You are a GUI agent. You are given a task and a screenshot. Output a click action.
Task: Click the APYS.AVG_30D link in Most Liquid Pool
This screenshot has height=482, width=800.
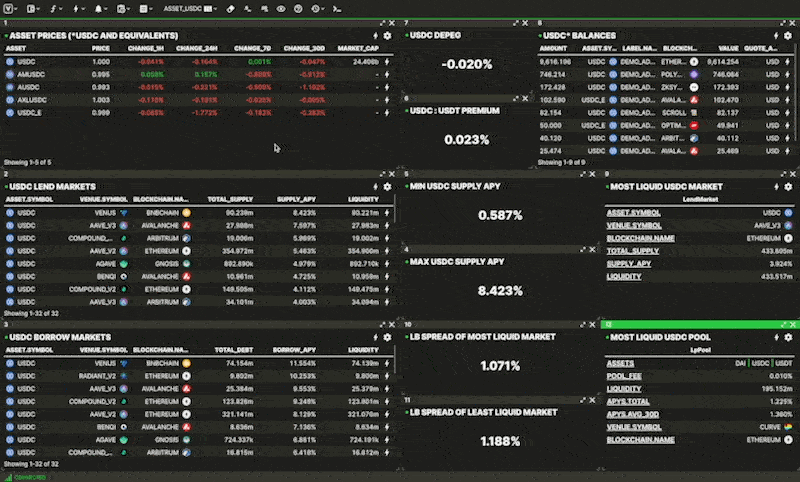(633, 414)
